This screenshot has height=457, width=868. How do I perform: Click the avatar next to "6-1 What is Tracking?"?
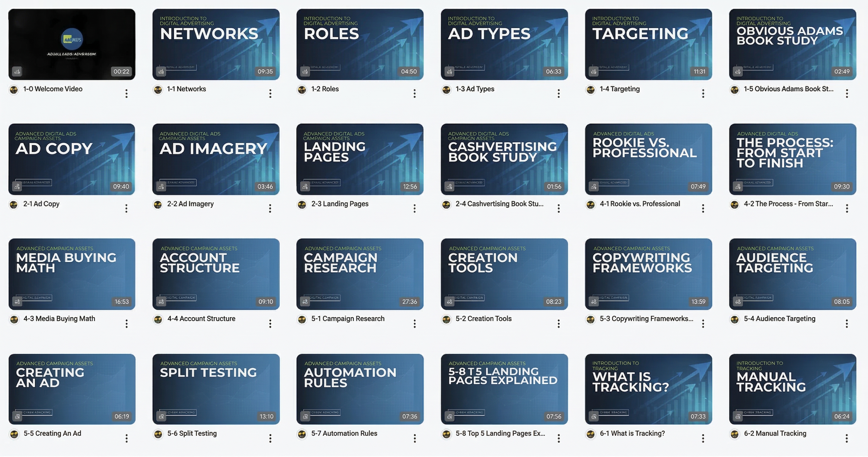pyautogui.click(x=590, y=434)
